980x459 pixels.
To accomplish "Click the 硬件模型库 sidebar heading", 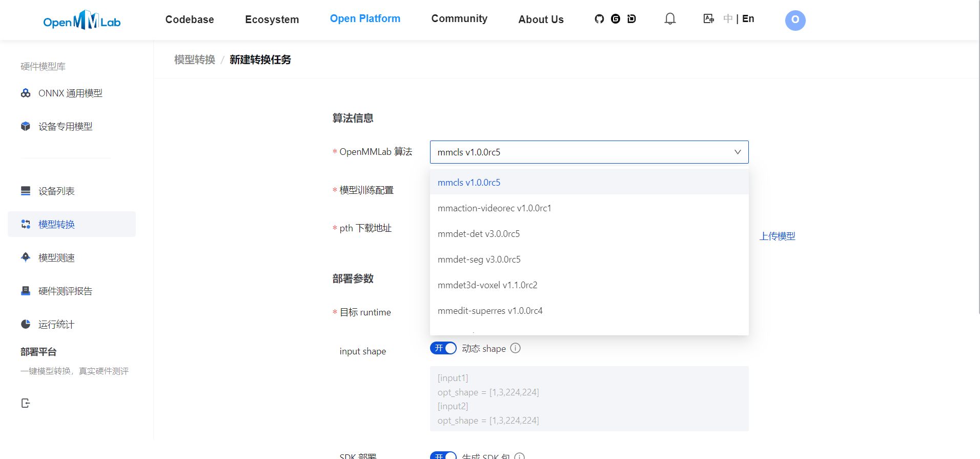I will coord(43,66).
